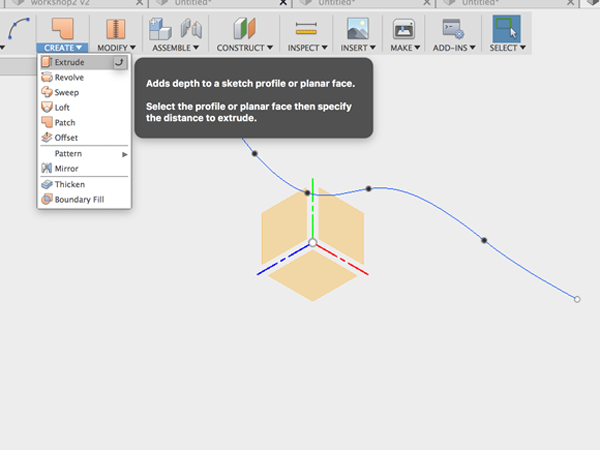Viewport: 600px width, 450px height.
Task: Select the spline endpoint open circle
Action: [577, 299]
